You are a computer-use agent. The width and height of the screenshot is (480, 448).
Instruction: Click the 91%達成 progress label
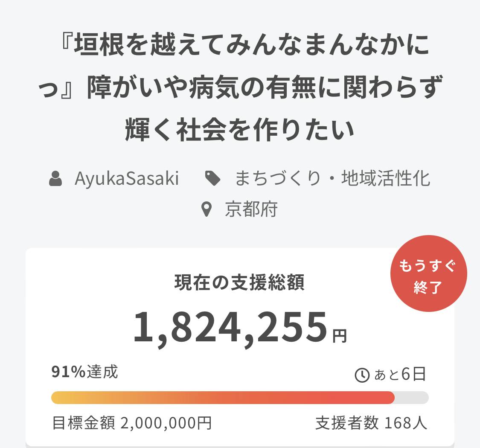[84, 372]
